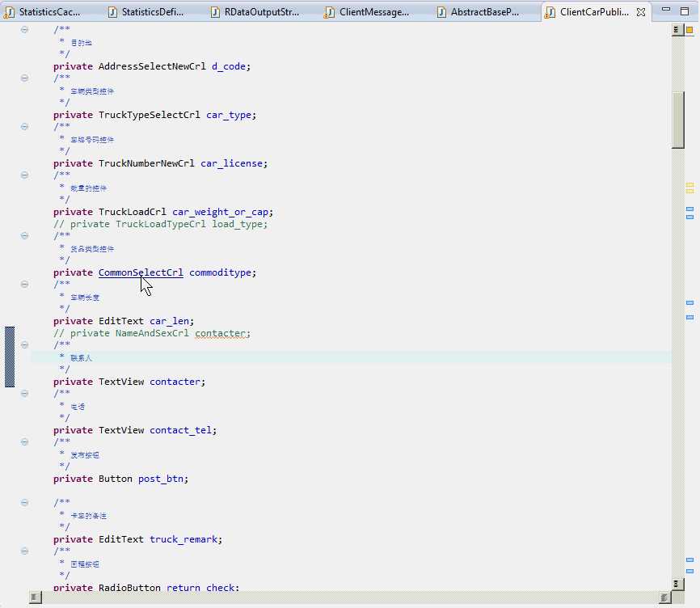Click the truck_remark field name
The image size is (700, 608).
point(183,539)
